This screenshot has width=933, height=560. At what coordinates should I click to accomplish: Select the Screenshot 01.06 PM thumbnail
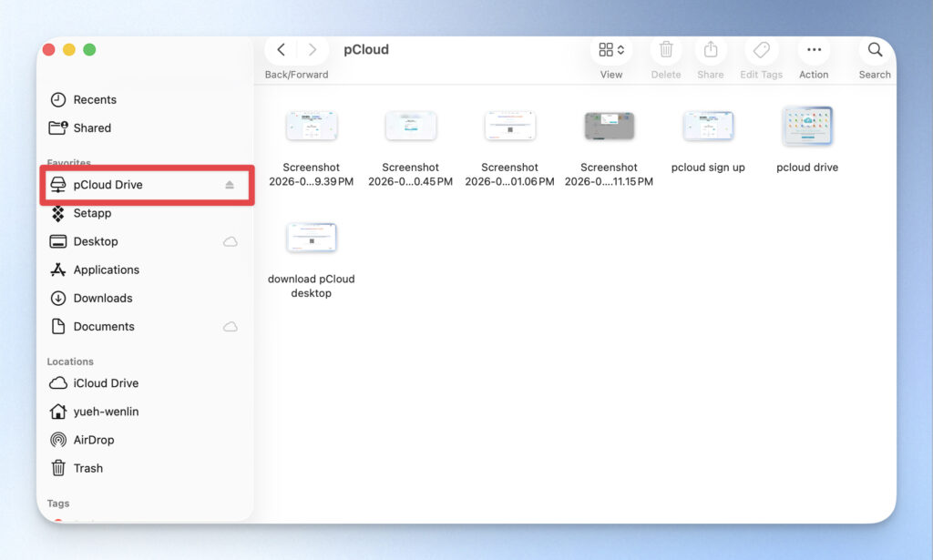(510, 126)
